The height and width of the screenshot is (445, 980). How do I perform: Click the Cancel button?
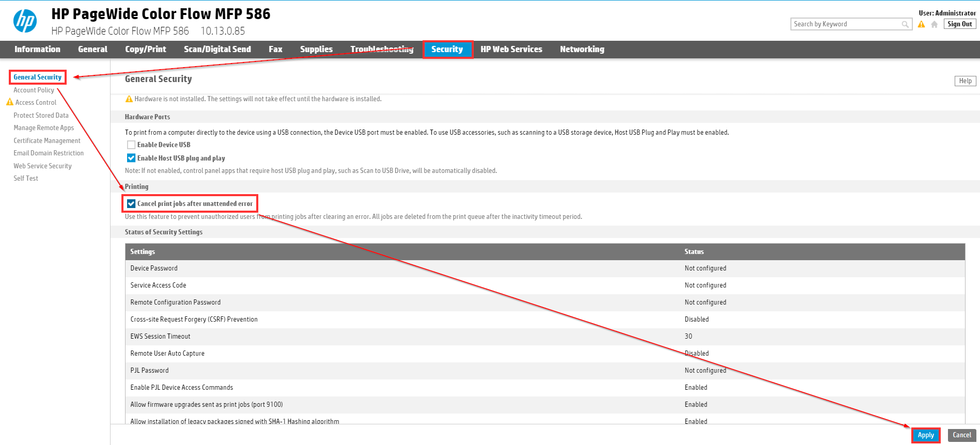tap(961, 435)
